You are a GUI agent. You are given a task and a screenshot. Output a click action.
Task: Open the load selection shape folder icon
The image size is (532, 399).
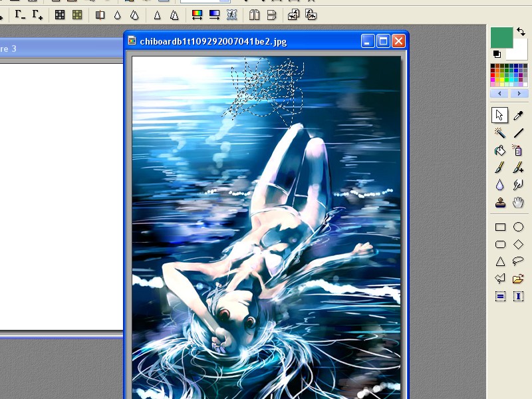point(518,279)
